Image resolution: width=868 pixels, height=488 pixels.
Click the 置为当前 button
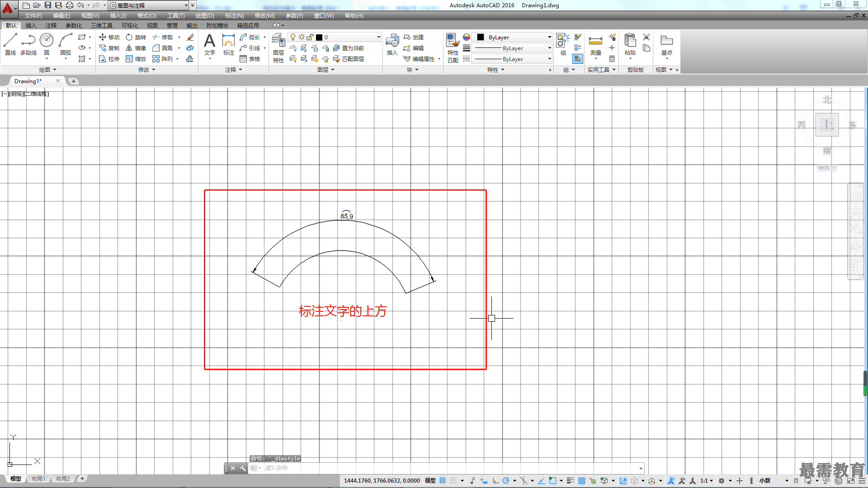[x=349, y=48]
